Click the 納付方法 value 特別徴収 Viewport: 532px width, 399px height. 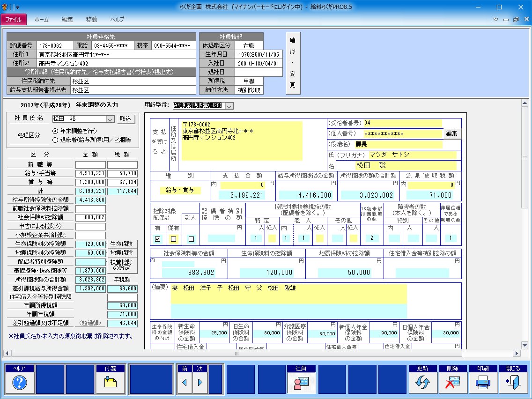[x=249, y=90]
